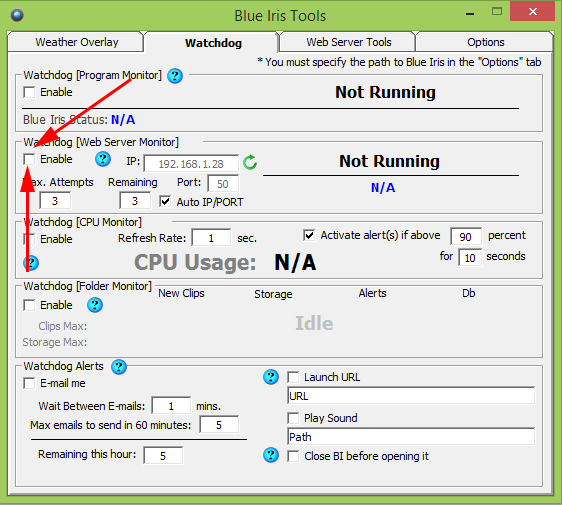
Task: Enable the Folder Monitor watchdog
Action: click(x=29, y=305)
